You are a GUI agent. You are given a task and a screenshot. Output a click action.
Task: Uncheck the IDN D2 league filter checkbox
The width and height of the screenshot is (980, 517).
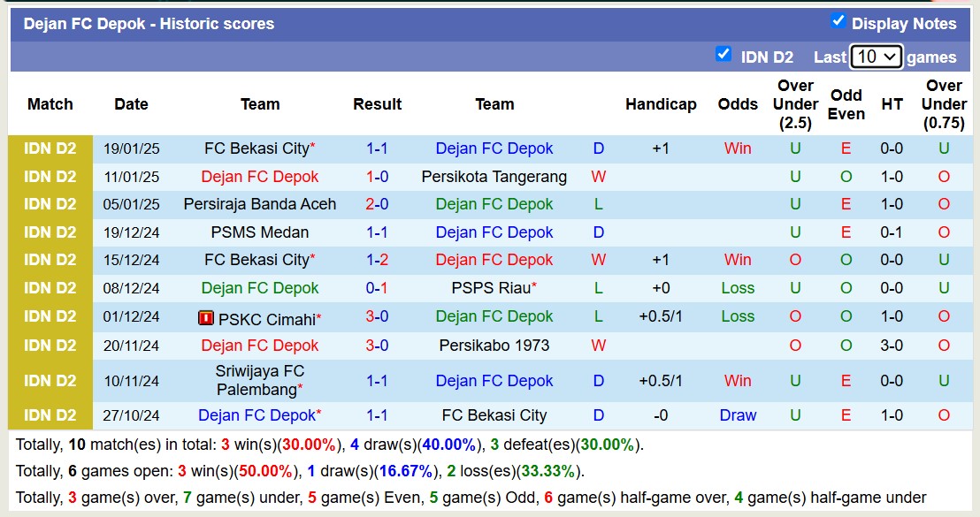(724, 55)
